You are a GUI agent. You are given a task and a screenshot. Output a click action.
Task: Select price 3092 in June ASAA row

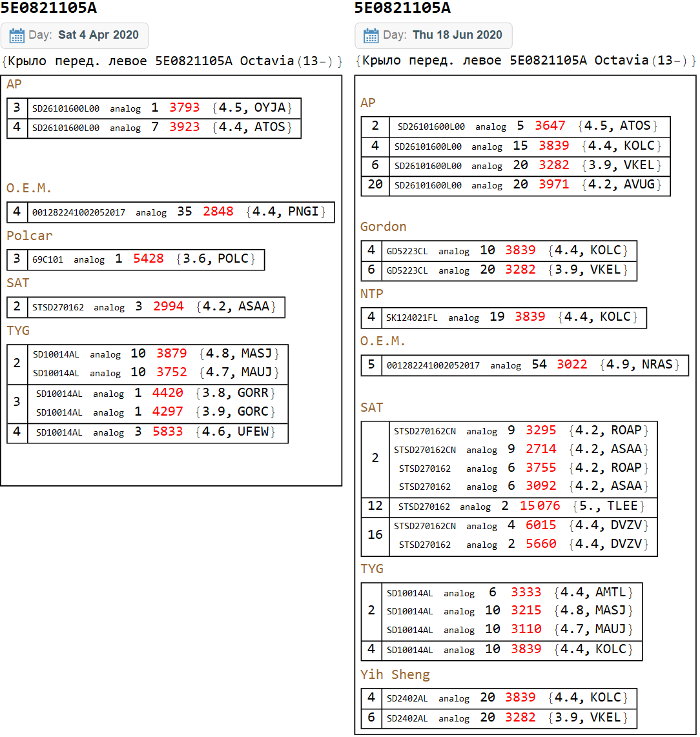point(541,486)
